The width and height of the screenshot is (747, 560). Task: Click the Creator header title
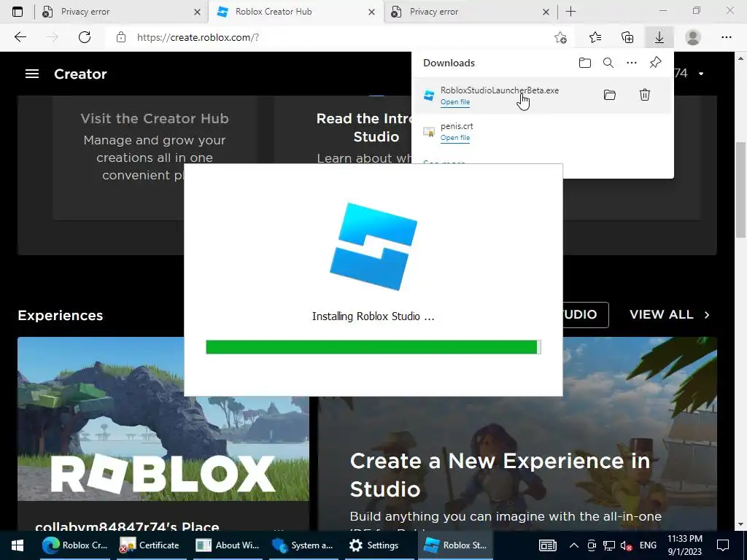click(80, 74)
